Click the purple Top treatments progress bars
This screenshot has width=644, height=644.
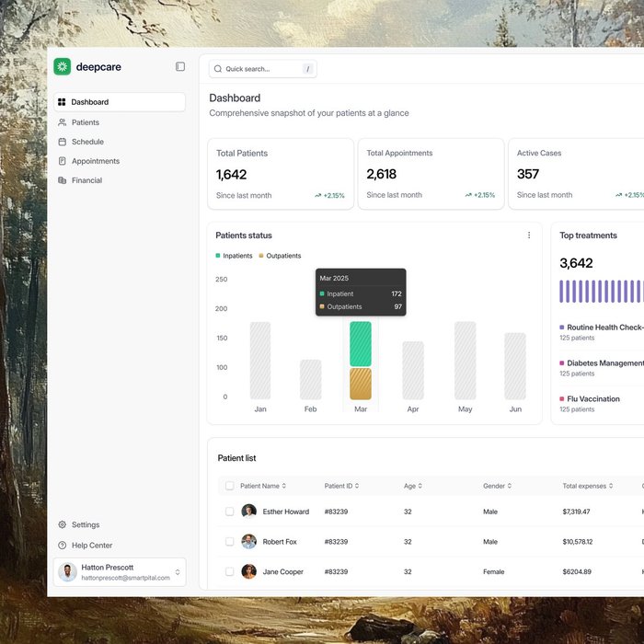[x=602, y=292]
